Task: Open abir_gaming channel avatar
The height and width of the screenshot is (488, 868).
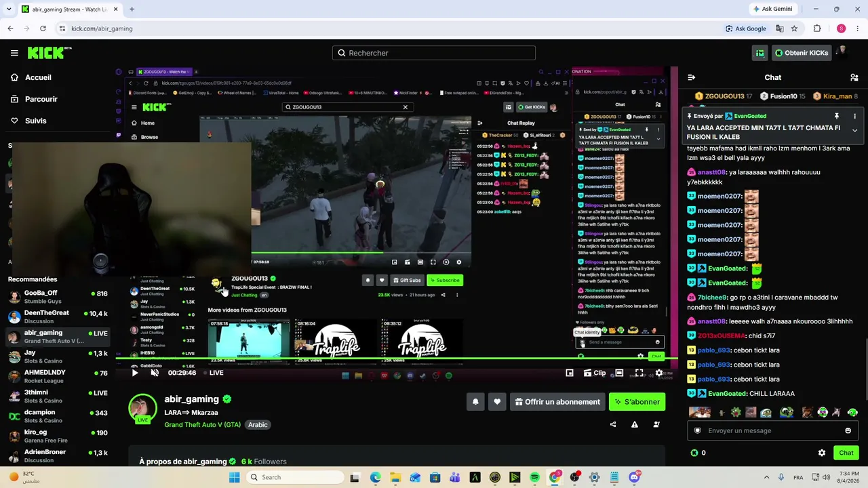Action: [x=142, y=409]
